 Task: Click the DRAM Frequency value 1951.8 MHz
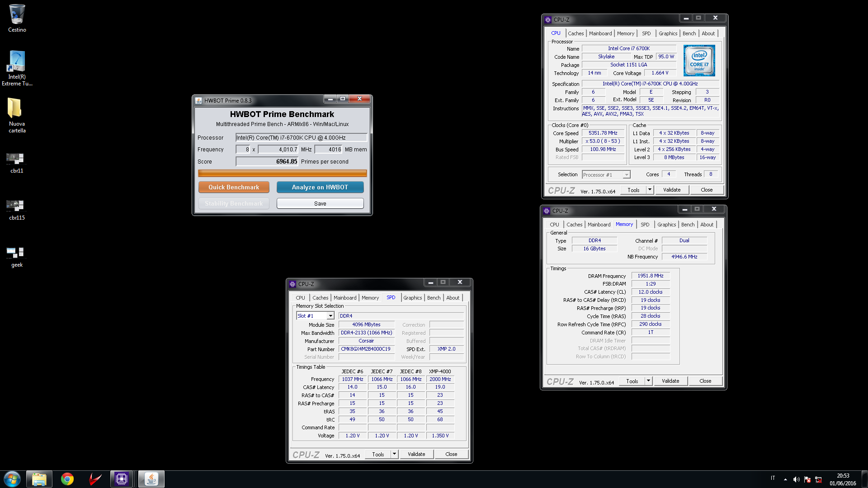pyautogui.click(x=651, y=276)
